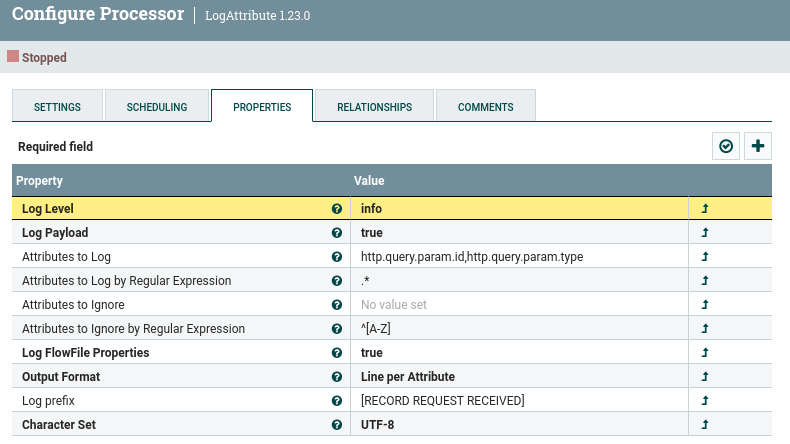Edit the Attributes to Log value

coord(518,257)
